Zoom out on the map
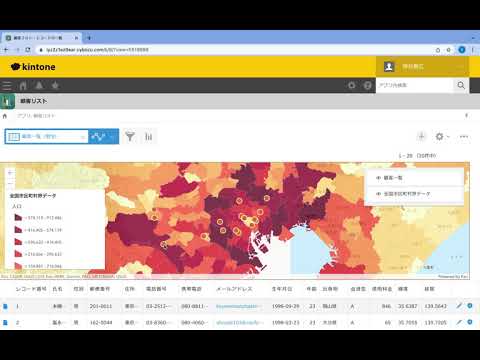 [x=10, y=183]
